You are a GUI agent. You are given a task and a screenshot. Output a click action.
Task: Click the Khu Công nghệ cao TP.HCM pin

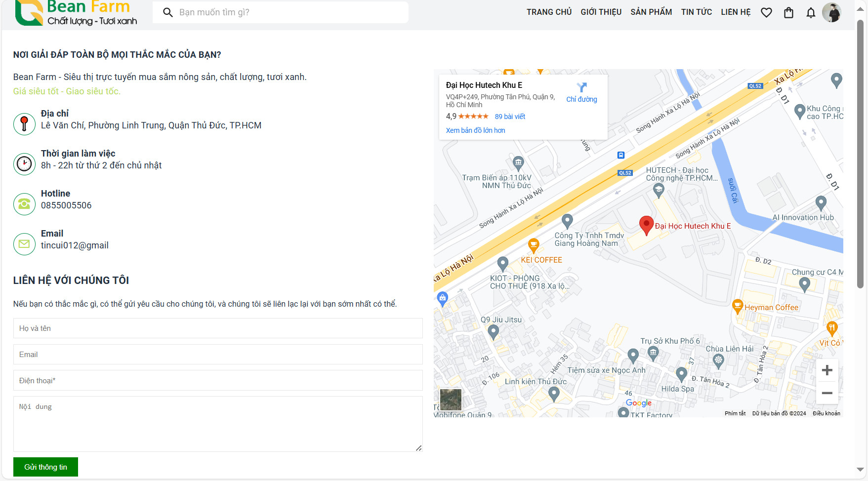click(x=800, y=112)
